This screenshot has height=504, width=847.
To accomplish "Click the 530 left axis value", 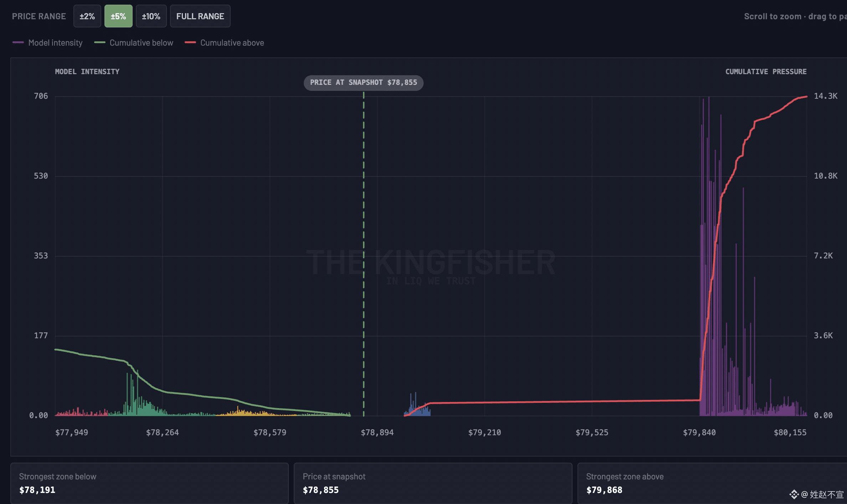I will [x=41, y=176].
